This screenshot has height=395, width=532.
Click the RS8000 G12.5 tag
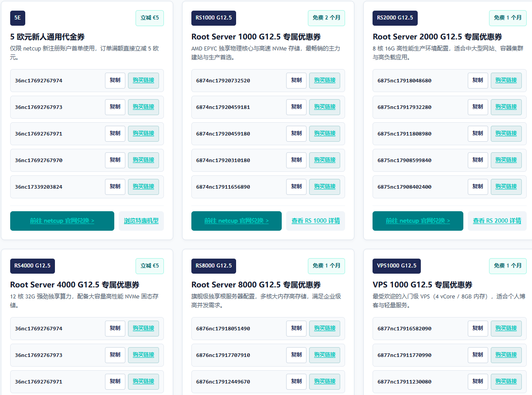click(214, 266)
